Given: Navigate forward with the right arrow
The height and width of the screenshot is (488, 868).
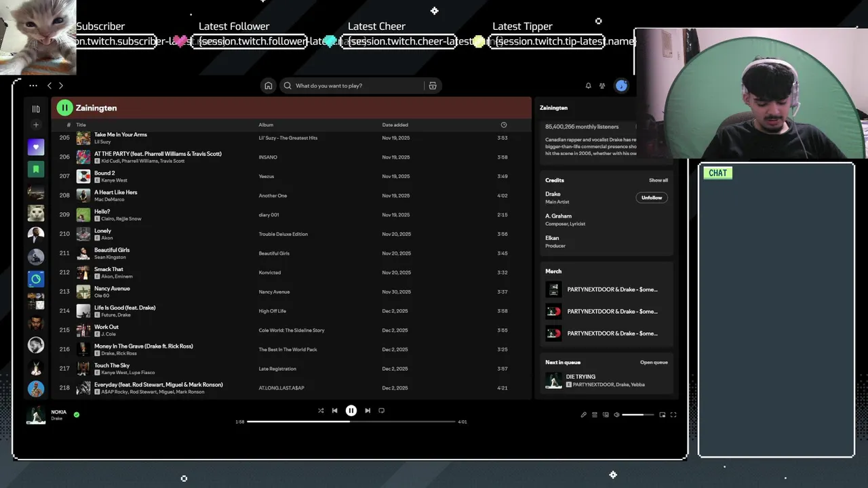Looking at the screenshot, I should click(61, 85).
